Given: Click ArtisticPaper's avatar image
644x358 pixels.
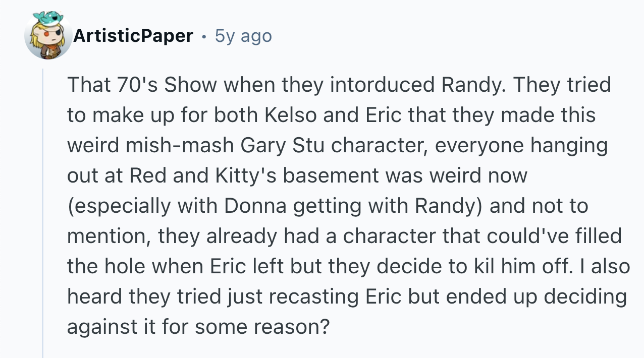Looking at the screenshot, I should [x=48, y=36].
